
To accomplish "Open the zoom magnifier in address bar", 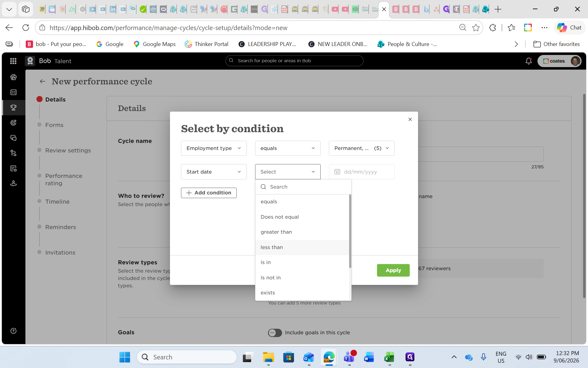I will 463,28.
